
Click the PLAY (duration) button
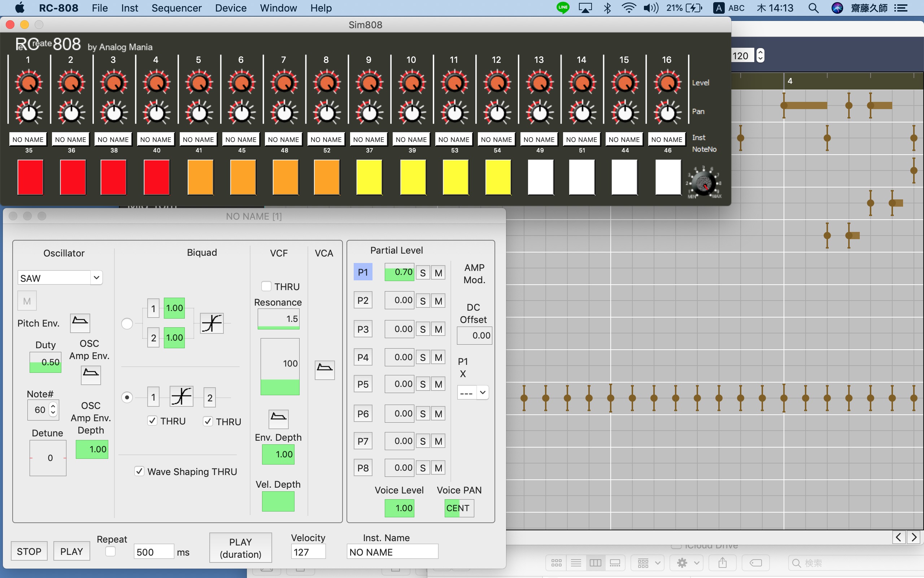[x=240, y=548]
